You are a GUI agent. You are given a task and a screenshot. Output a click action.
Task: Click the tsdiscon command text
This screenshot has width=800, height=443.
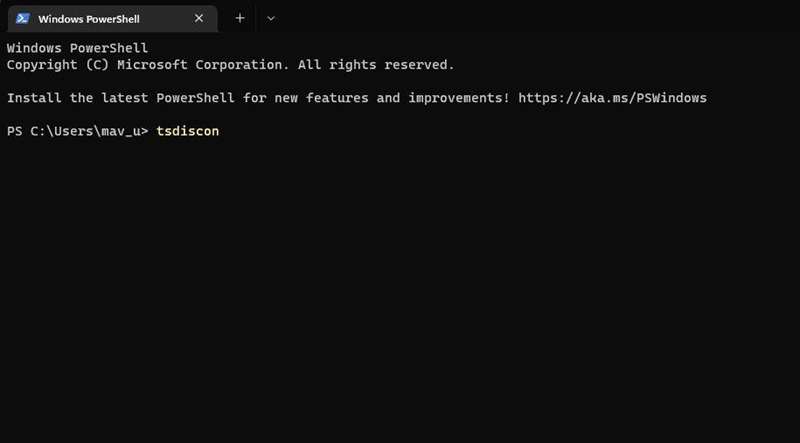click(187, 131)
